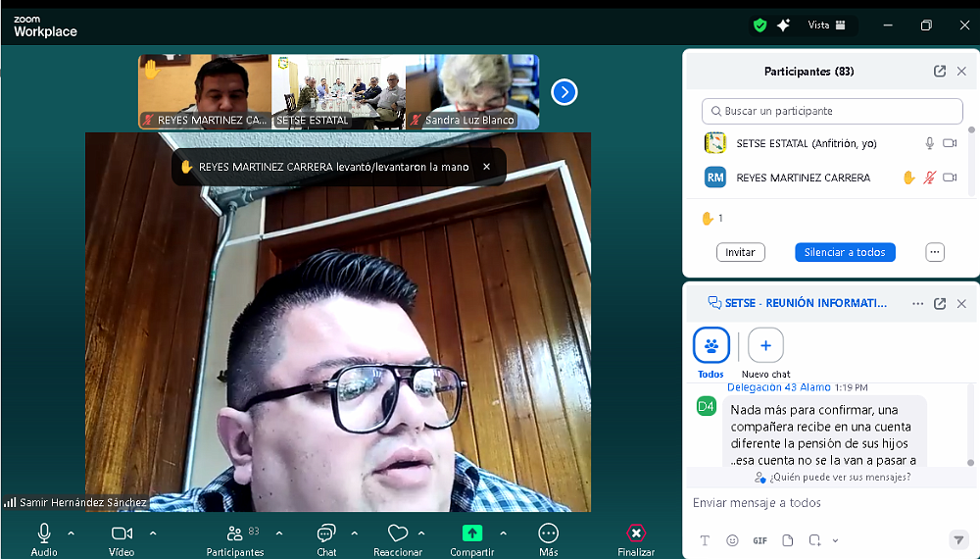Click the GIF icon in chat toolbar
980x559 pixels.
pyautogui.click(x=759, y=540)
